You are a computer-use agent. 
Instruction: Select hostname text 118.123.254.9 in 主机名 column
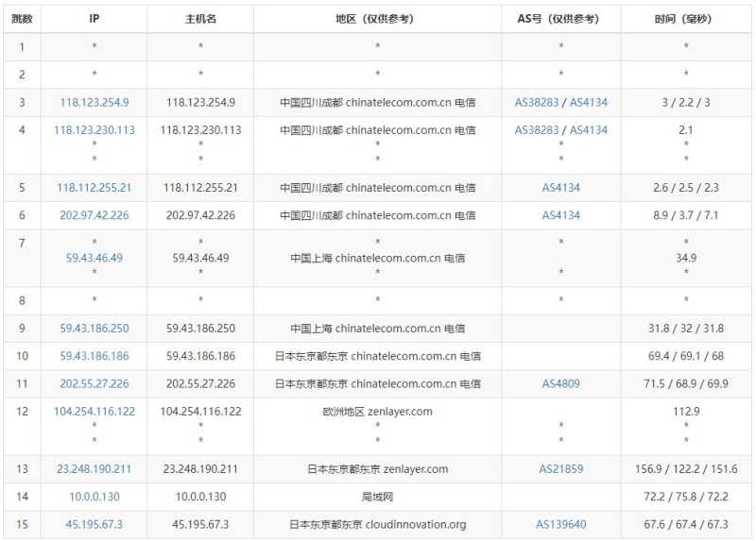click(200, 102)
